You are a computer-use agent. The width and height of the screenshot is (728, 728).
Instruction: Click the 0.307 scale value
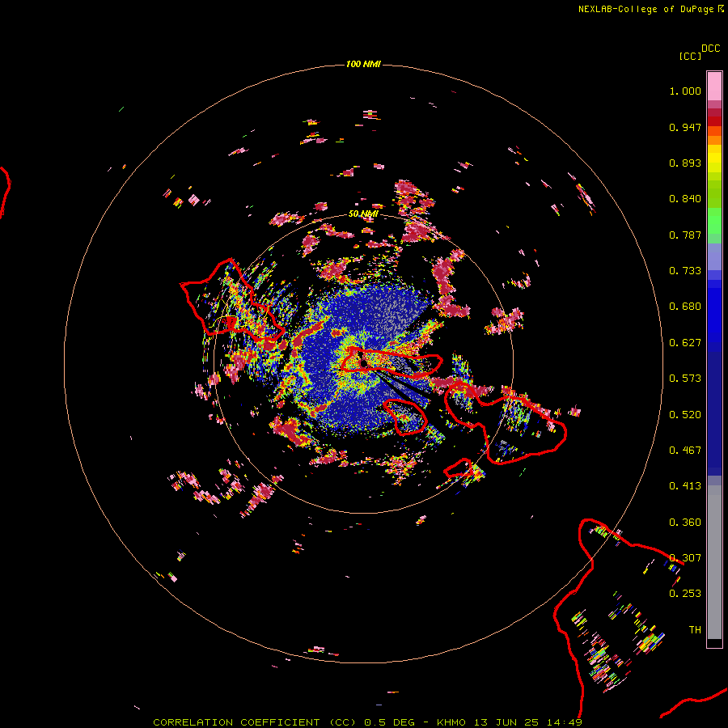click(685, 558)
